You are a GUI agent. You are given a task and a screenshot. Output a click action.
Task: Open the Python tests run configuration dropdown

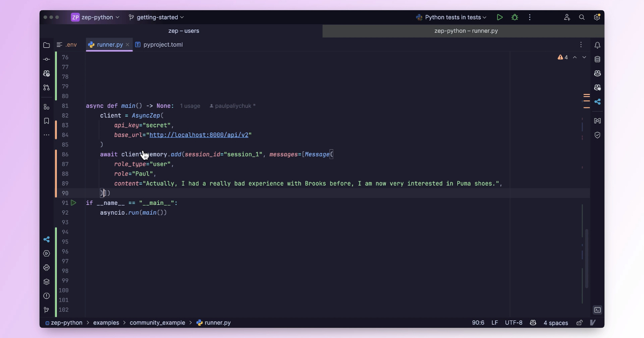click(x=451, y=17)
